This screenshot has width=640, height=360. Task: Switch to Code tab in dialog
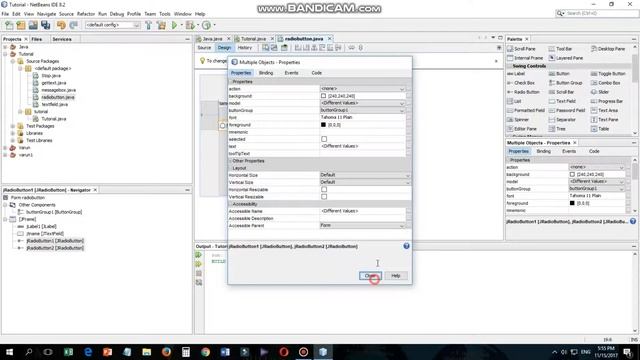tap(316, 73)
